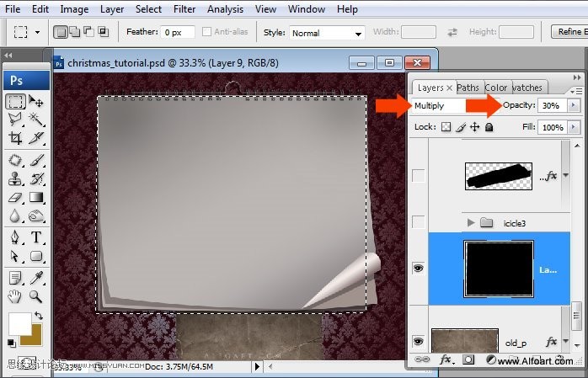Viewport: 588px width, 378px height.
Task: Click the Feather value field
Action: click(178, 32)
